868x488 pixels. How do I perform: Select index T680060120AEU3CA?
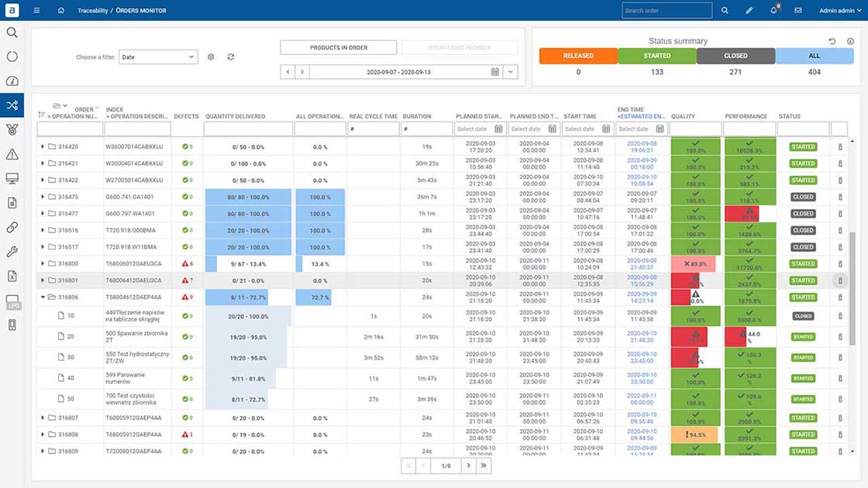134,264
